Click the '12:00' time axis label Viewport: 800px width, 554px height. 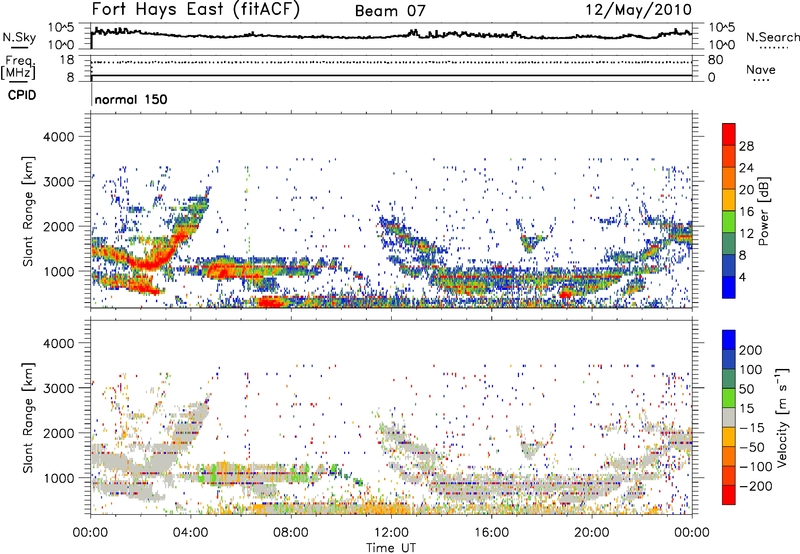pos(391,533)
